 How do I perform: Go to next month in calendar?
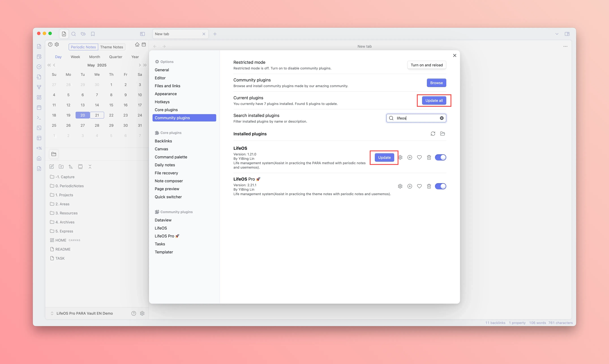click(x=140, y=65)
